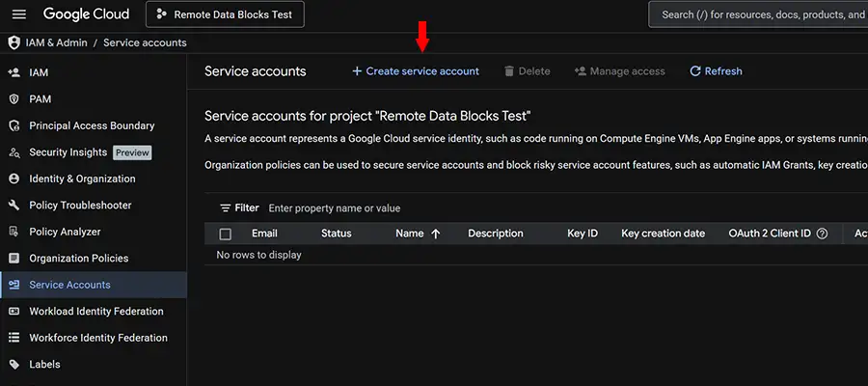
Task: Click the Key ID column header
Action: pos(583,234)
